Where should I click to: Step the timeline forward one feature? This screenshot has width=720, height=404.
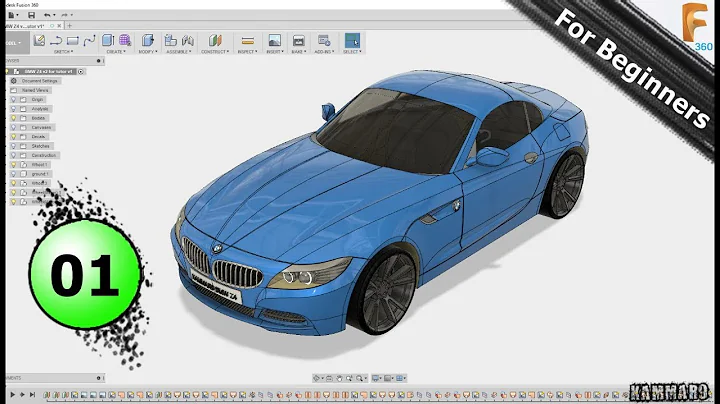[x=22, y=394]
